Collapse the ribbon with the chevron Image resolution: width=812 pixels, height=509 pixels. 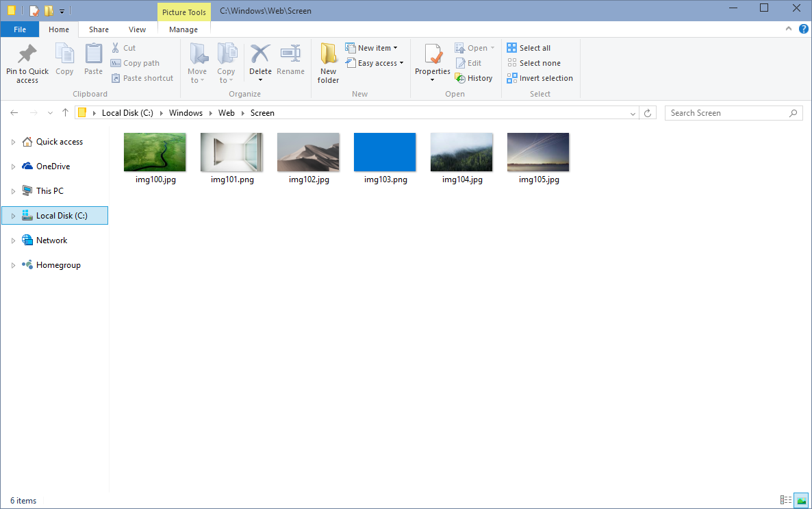point(788,29)
